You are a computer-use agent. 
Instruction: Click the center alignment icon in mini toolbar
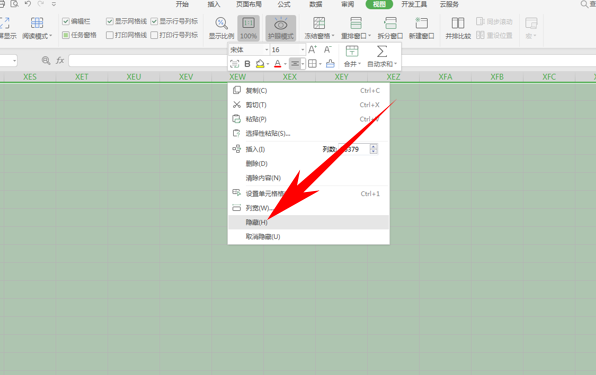tap(295, 64)
